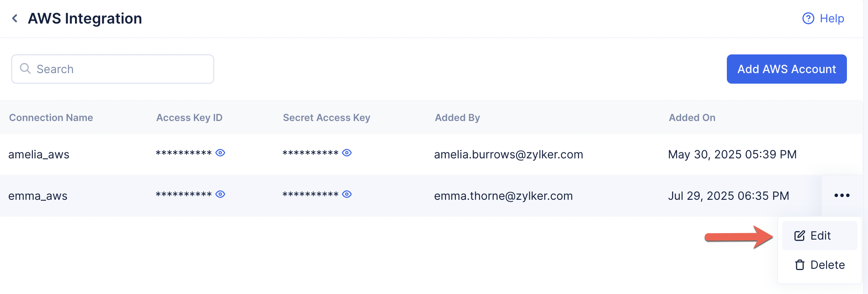Click the back arrow beside AWS Integration
The image size is (868, 294).
(x=15, y=18)
